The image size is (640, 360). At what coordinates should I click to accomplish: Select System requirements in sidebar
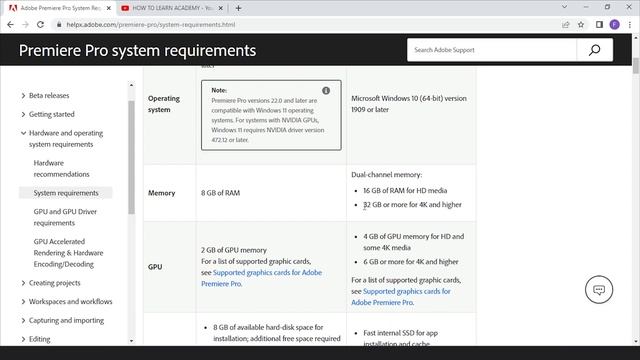[x=66, y=193]
